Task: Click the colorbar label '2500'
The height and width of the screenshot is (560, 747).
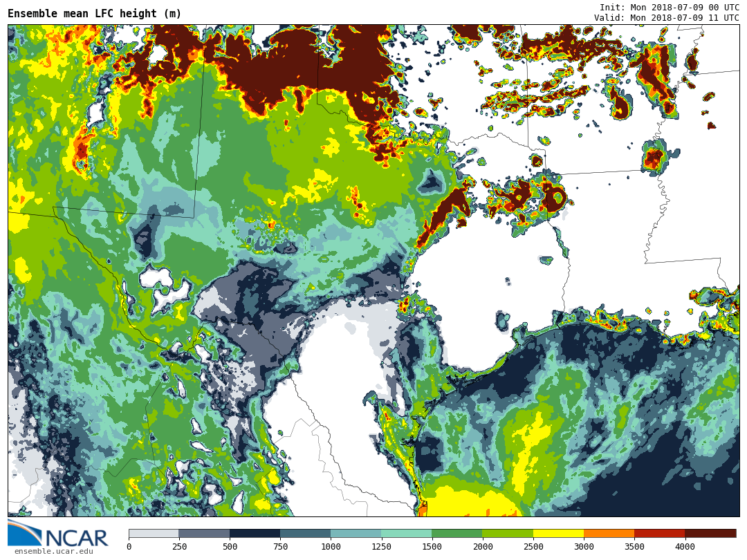Action: pyautogui.click(x=533, y=547)
